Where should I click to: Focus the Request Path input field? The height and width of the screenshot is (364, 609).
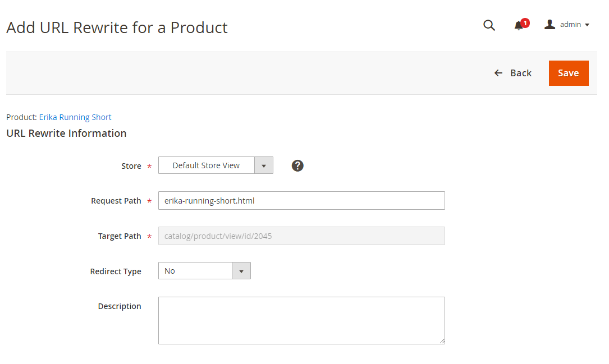tap(301, 201)
